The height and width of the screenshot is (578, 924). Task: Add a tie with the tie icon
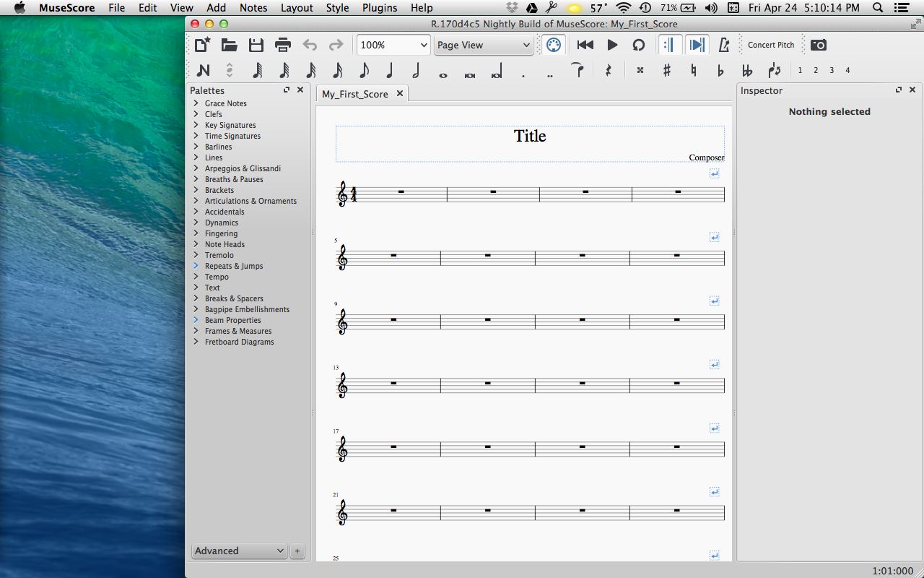[x=577, y=70]
